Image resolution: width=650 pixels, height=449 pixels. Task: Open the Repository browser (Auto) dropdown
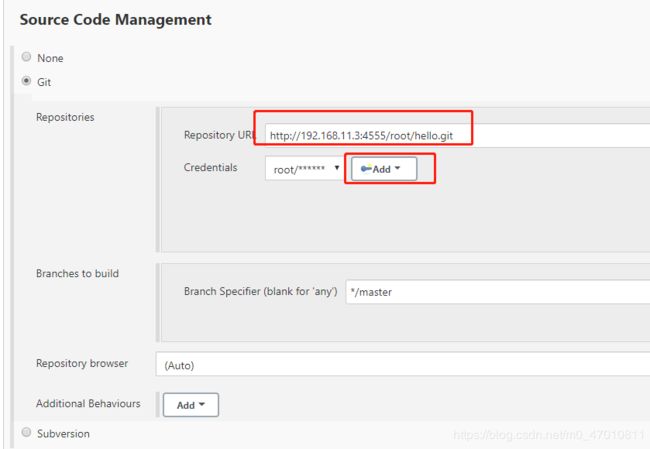pyautogui.click(x=403, y=364)
